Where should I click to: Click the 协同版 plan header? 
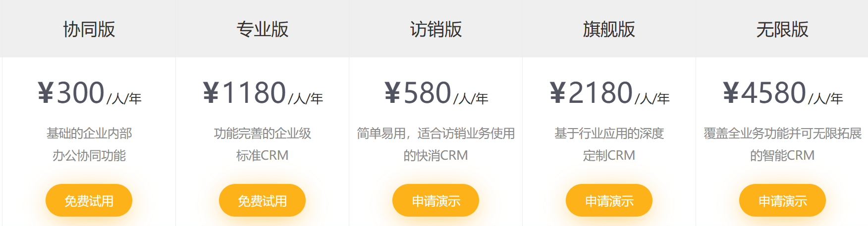(89, 29)
